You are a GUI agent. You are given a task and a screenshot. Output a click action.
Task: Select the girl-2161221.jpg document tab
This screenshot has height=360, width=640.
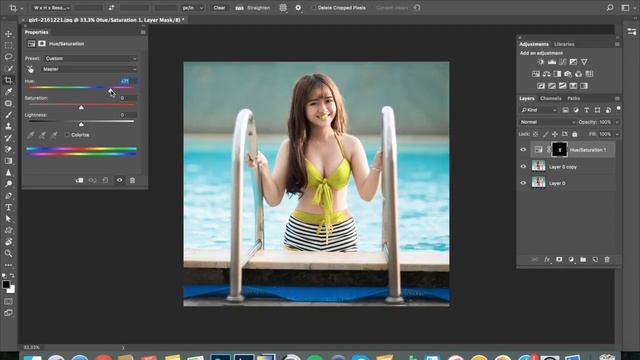[x=106, y=20]
